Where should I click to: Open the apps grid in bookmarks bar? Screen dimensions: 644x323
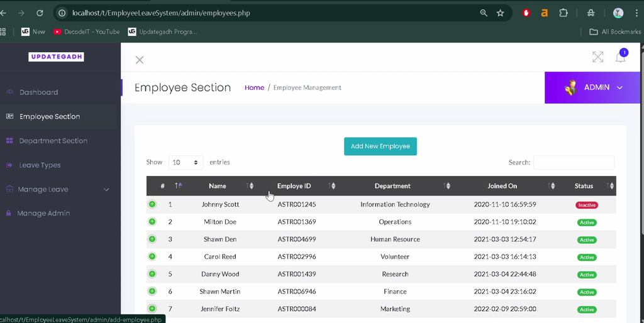pyautogui.click(x=3, y=31)
